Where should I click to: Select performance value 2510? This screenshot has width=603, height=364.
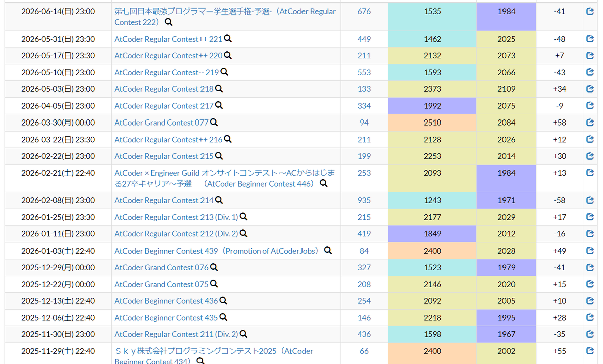coord(432,123)
